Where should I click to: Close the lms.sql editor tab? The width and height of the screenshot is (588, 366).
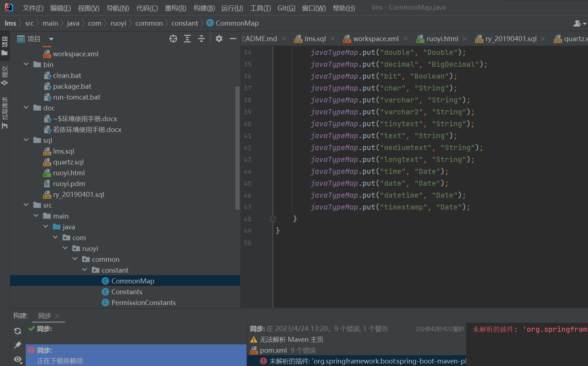pyautogui.click(x=332, y=39)
